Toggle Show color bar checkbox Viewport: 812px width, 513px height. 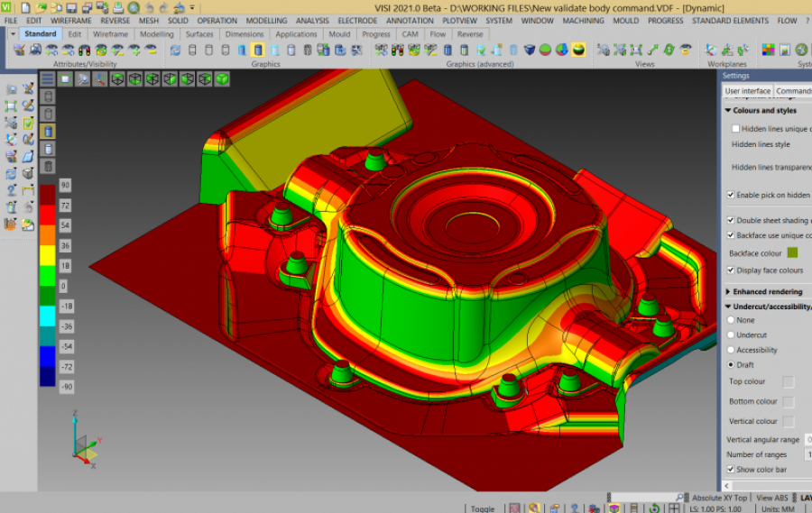[x=731, y=469]
